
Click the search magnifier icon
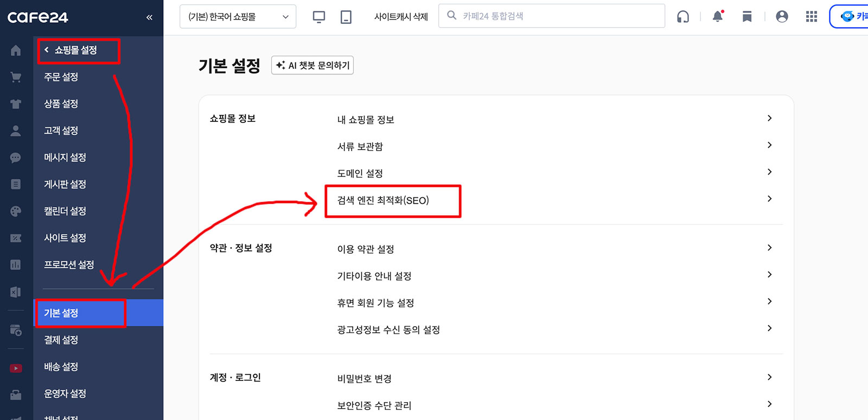point(451,16)
